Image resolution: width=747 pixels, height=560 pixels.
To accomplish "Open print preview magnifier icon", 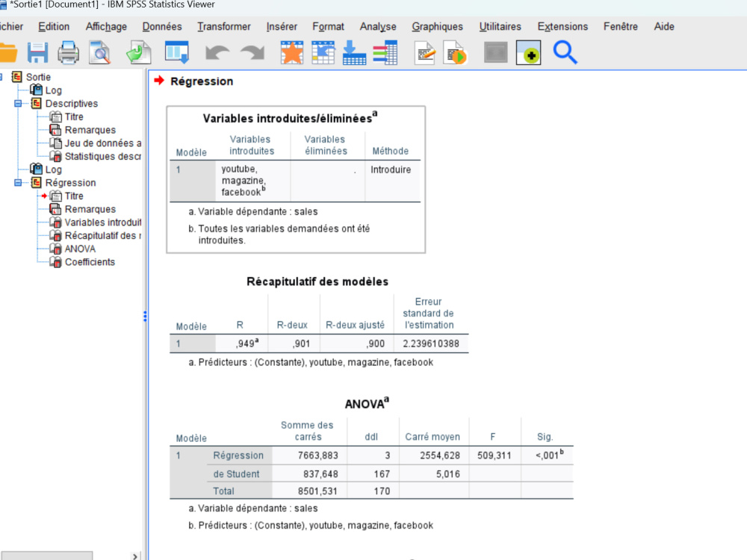I will (x=100, y=52).
